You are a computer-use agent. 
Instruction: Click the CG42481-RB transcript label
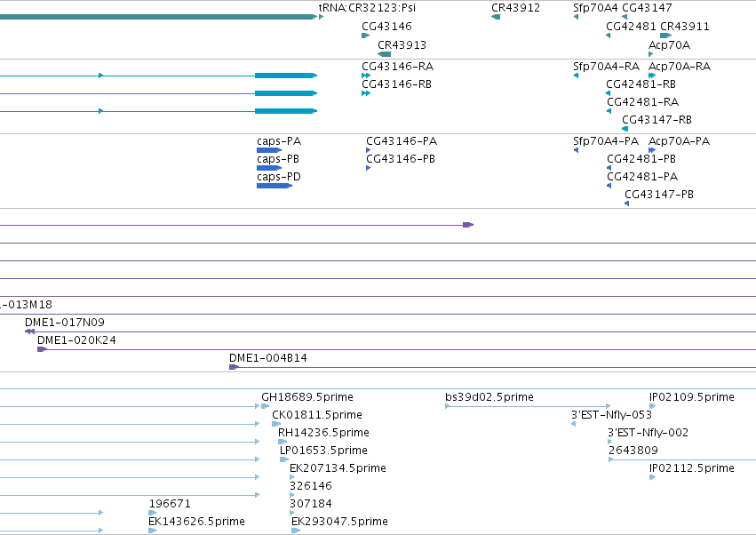641,84
